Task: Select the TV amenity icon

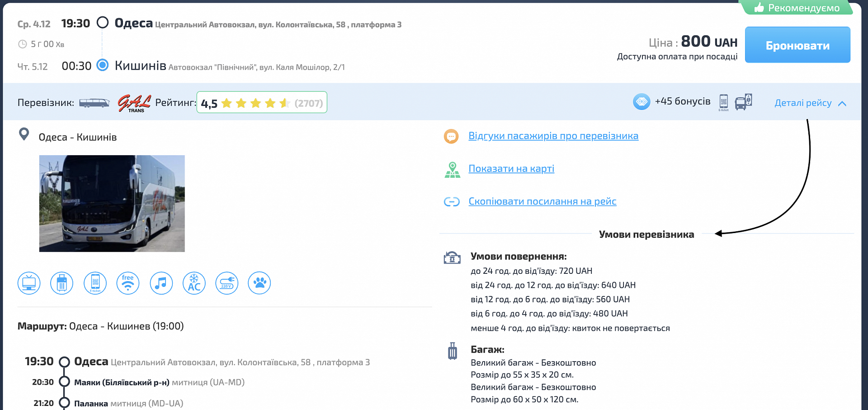Action: coord(29,283)
